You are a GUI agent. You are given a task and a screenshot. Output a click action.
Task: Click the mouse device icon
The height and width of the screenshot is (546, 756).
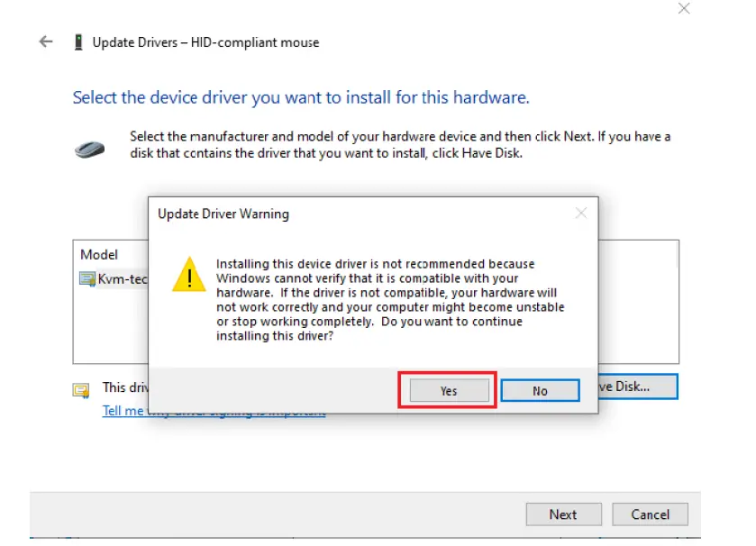(87, 149)
